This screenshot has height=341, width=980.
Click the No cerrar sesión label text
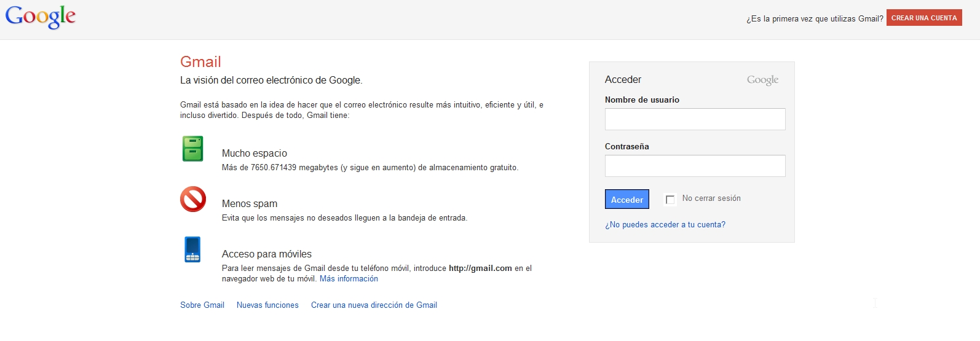tap(711, 198)
